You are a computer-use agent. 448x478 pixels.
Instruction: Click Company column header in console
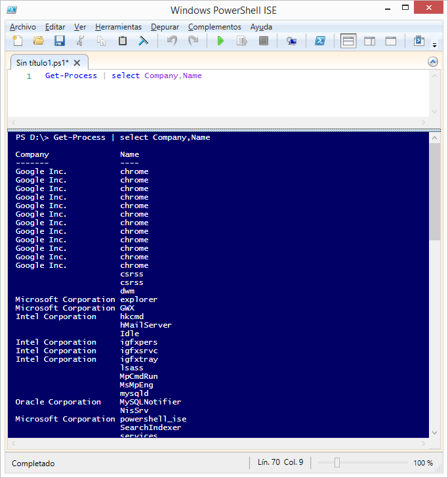tap(32, 154)
